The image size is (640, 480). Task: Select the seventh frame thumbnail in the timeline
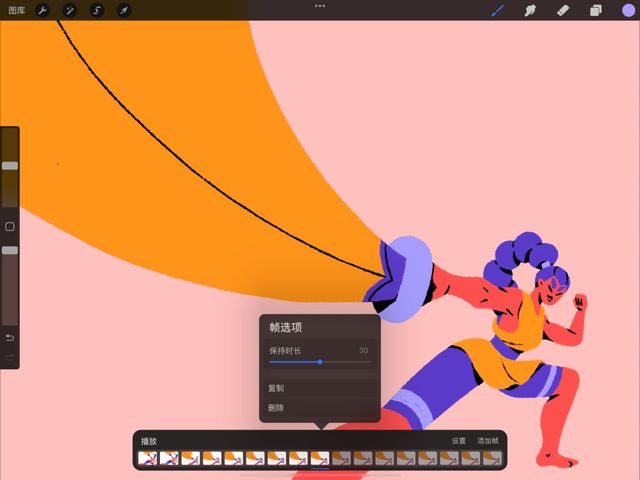pos(277,458)
